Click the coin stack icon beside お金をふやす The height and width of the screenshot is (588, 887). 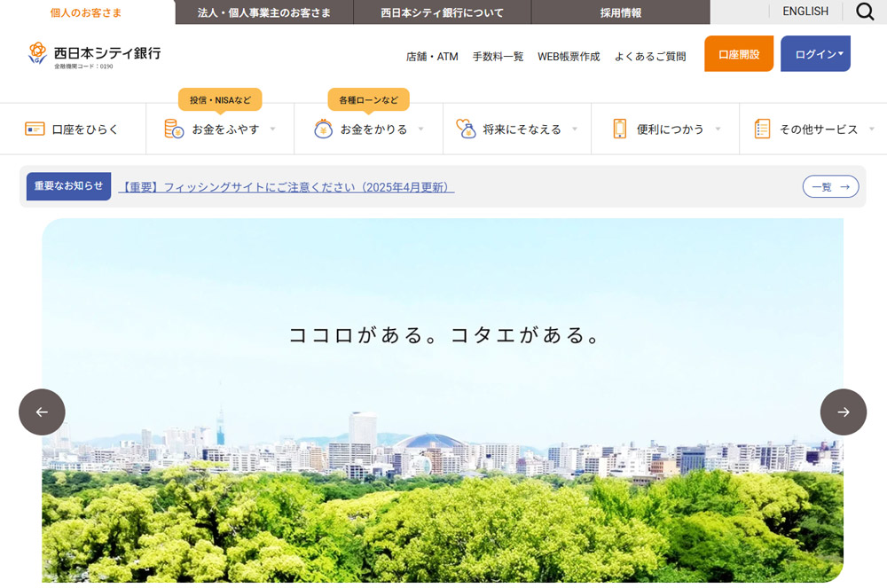point(174,129)
